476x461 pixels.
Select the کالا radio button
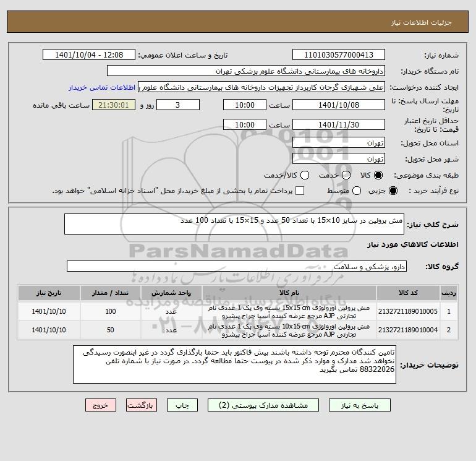pyautogui.click(x=378, y=175)
